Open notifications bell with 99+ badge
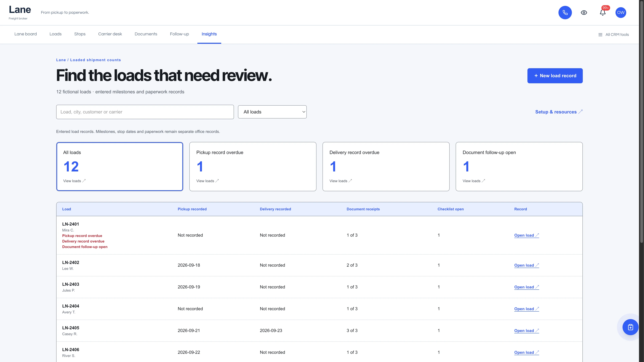 pos(603,13)
